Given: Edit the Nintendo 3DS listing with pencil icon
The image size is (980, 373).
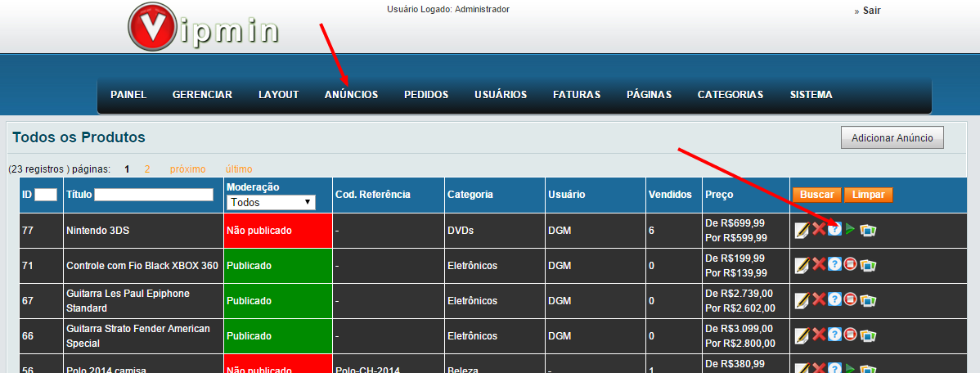Looking at the screenshot, I should click(801, 231).
